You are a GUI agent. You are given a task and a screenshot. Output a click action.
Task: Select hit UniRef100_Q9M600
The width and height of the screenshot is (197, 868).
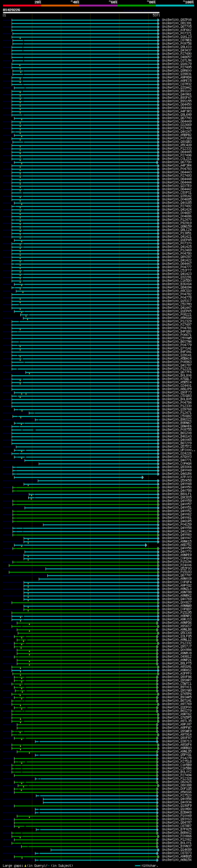(177, 71)
